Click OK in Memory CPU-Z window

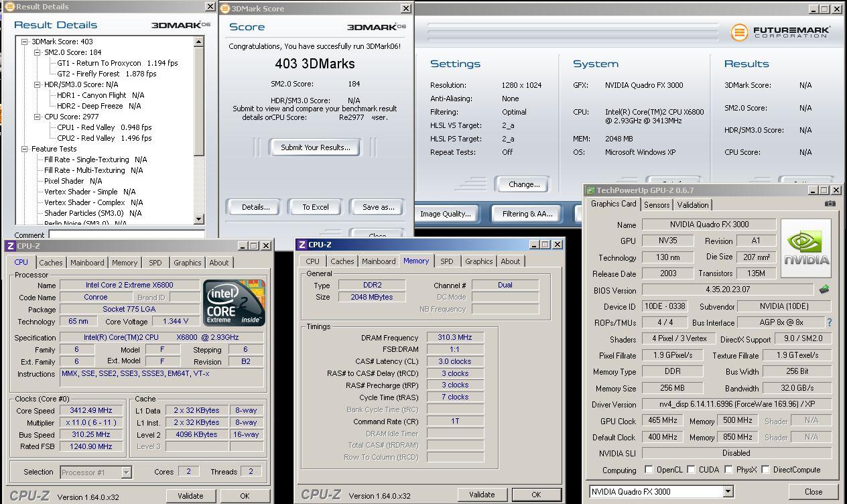(536, 495)
